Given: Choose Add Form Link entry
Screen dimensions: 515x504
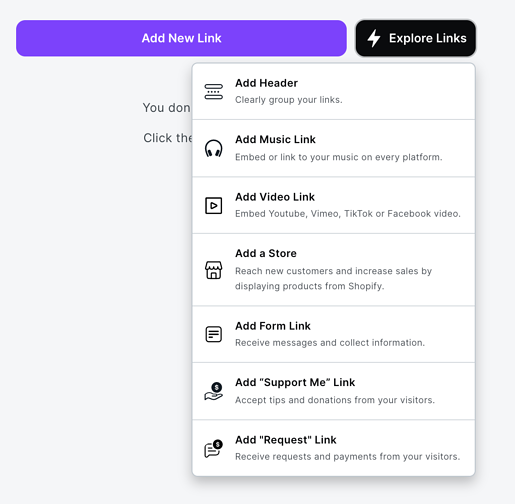Looking at the screenshot, I should click(x=334, y=334).
